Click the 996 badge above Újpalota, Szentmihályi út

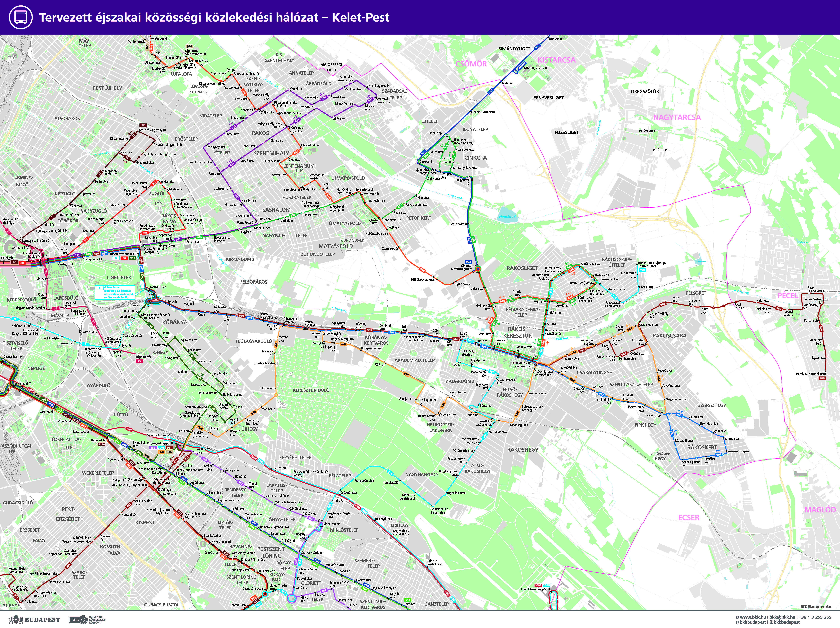189,46
